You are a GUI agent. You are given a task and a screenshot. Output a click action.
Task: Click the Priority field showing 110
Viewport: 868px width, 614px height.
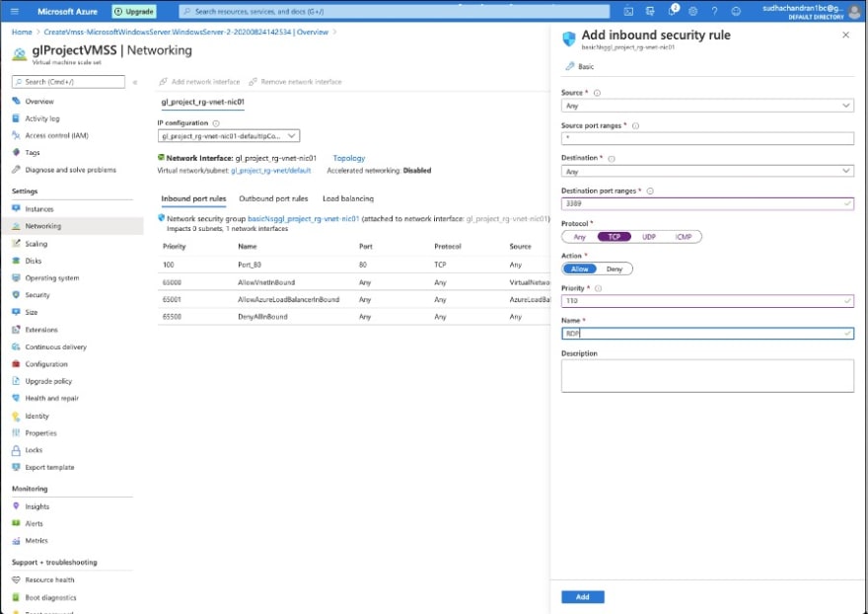coord(707,301)
